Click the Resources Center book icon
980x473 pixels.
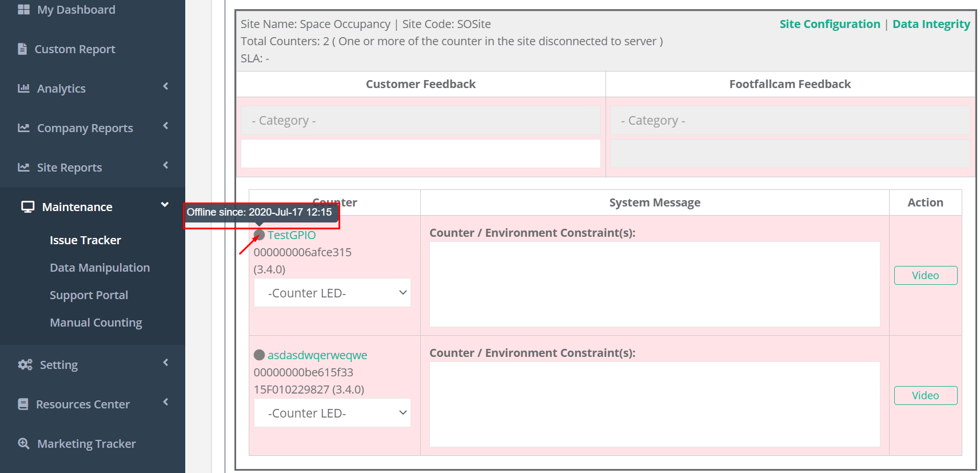click(x=23, y=404)
